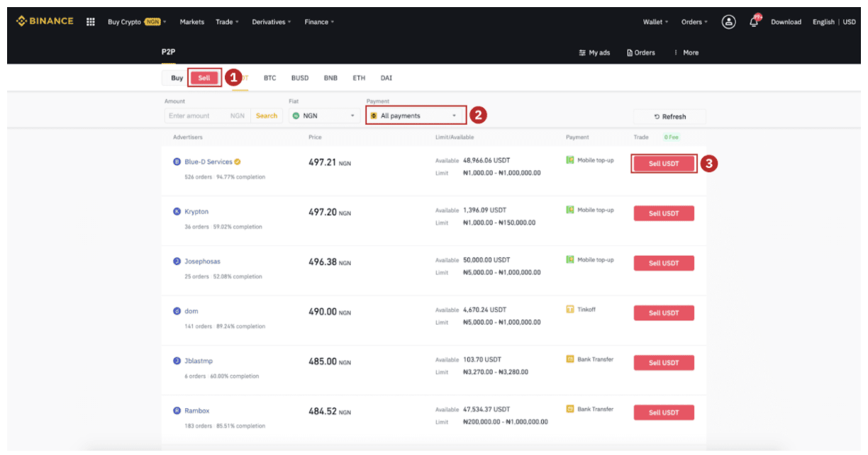Open the user profile icon

tap(728, 22)
